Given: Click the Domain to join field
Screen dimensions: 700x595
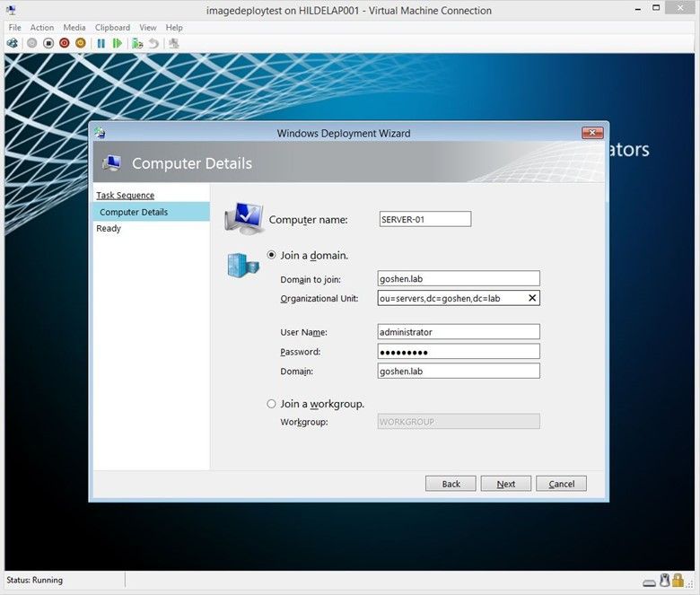Looking at the screenshot, I should click(x=459, y=278).
